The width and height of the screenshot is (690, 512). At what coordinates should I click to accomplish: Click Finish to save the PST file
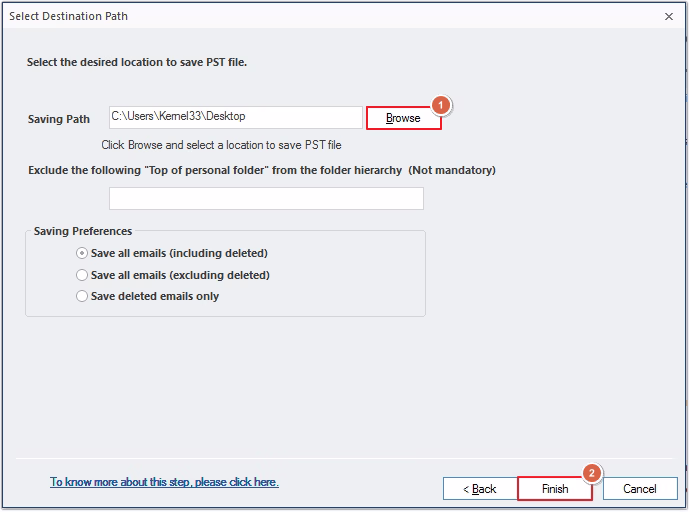(555, 489)
